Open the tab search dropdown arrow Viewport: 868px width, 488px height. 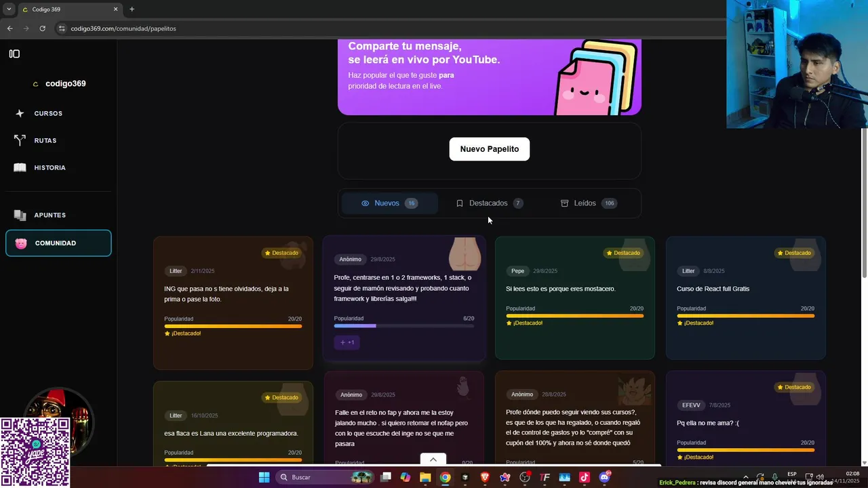coord(9,9)
